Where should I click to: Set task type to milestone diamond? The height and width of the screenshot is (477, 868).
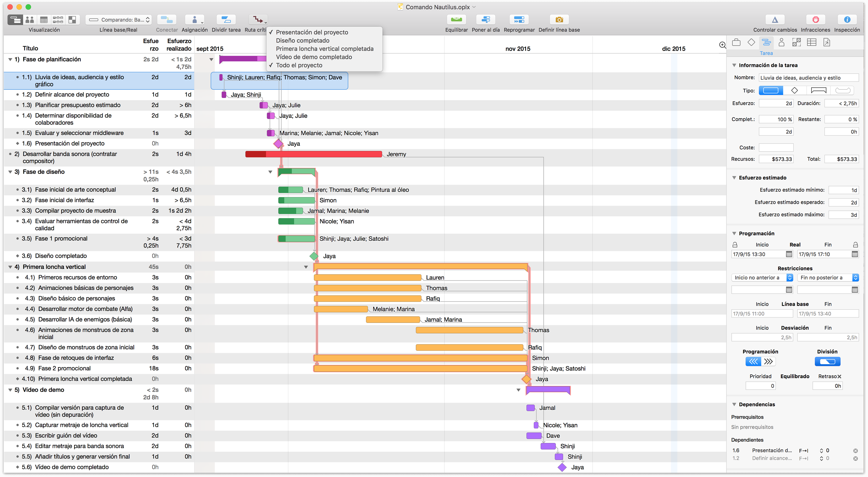click(794, 90)
